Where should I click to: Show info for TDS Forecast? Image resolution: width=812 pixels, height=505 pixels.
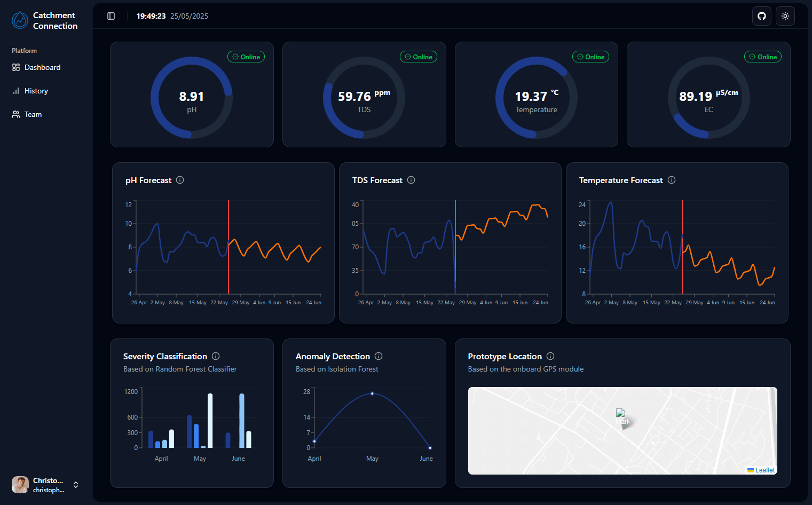(411, 180)
